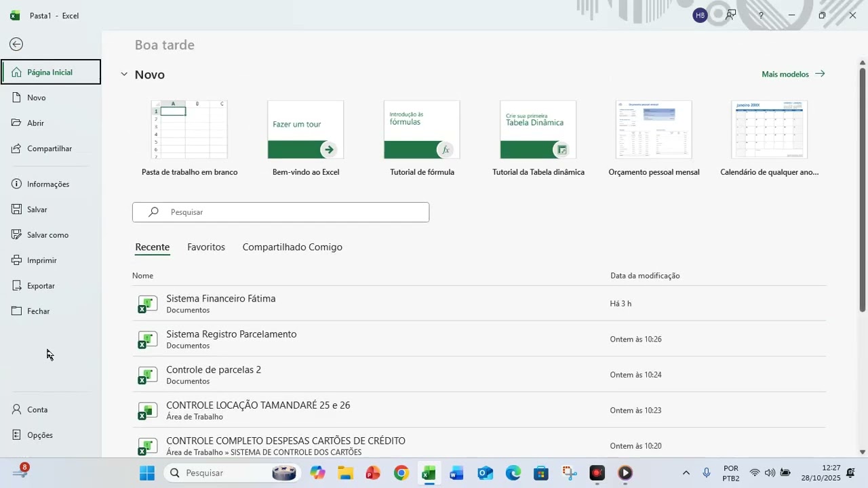Screen dimensions: 868x488
Task: Click the Data da modificação column header
Action: [x=645, y=276]
